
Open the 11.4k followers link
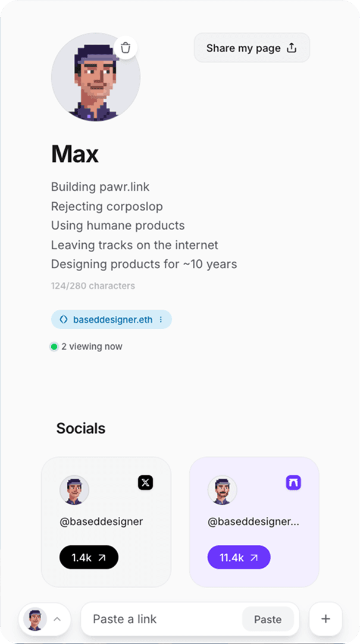[239, 557]
